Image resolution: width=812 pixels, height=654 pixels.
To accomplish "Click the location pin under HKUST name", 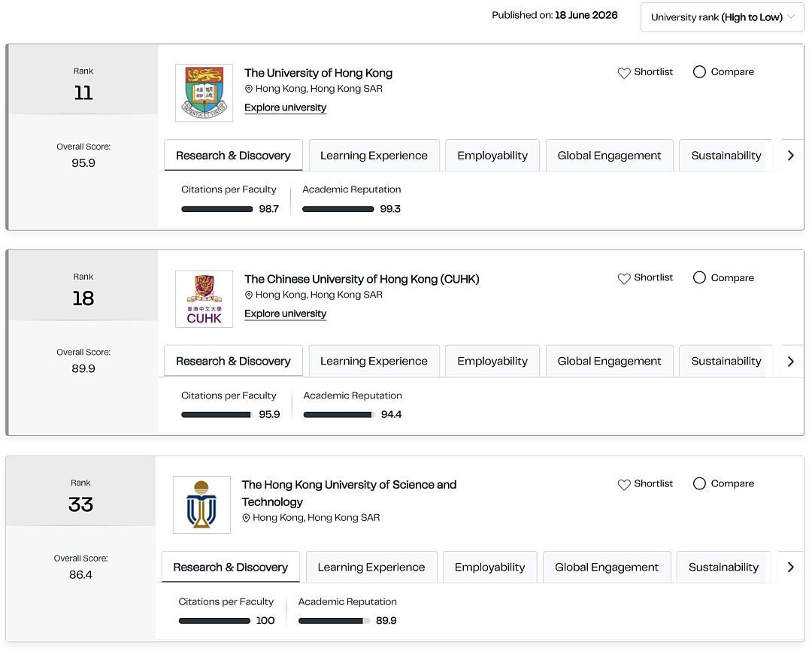I will click(x=246, y=518).
